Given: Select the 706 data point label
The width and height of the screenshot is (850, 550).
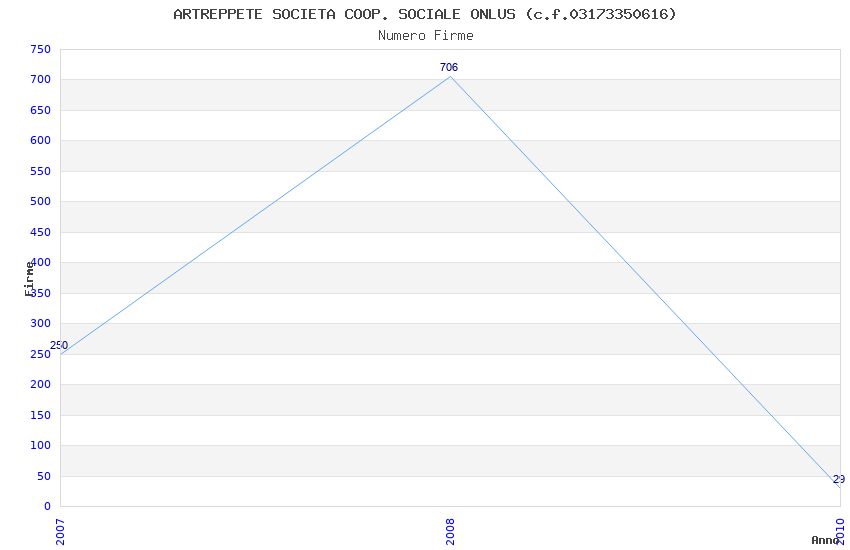Looking at the screenshot, I should point(449,67).
